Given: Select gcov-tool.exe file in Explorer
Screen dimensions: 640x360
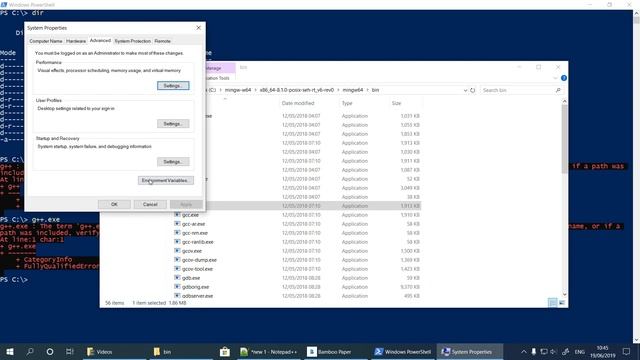Looking at the screenshot, I should 197,269.
